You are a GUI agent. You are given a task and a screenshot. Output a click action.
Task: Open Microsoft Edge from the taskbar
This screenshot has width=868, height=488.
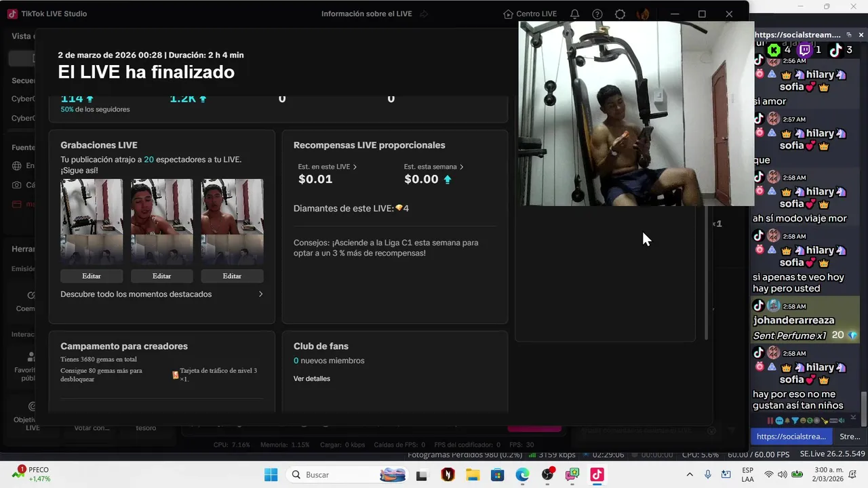522,475
